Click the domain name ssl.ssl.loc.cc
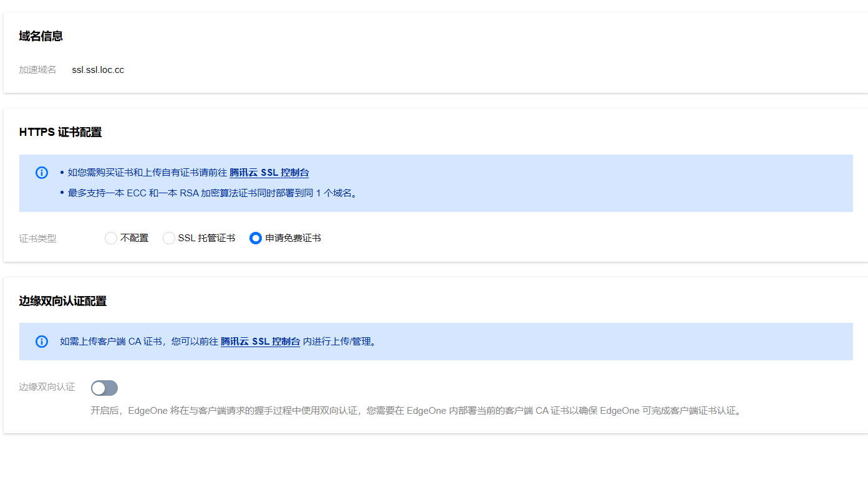The height and width of the screenshot is (498, 868). click(x=98, y=70)
